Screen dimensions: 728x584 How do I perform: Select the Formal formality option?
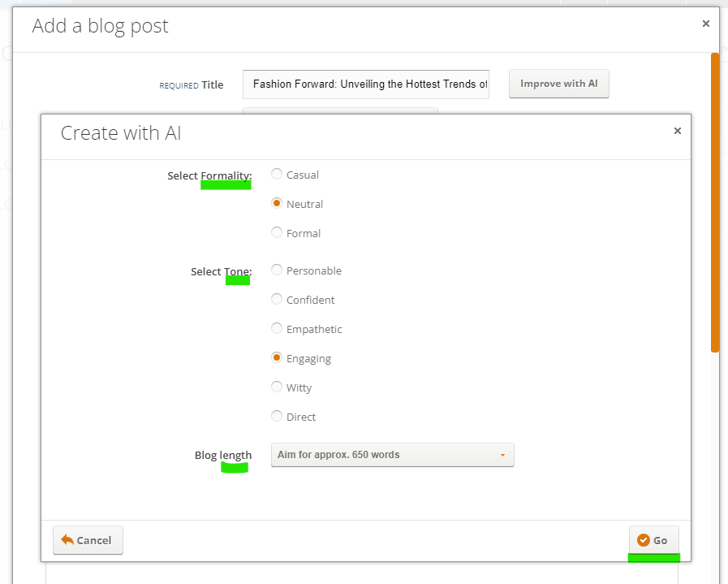[x=277, y=232]
